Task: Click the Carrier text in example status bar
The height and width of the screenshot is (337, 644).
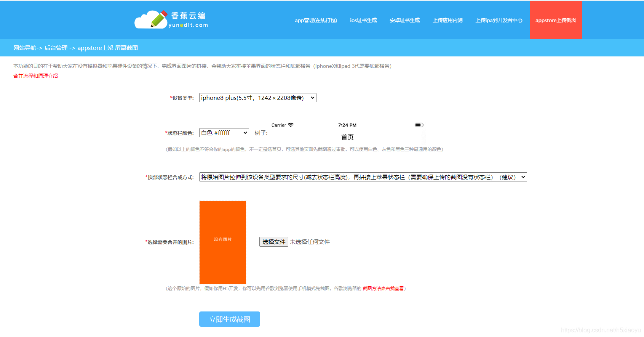Action: 279,125
